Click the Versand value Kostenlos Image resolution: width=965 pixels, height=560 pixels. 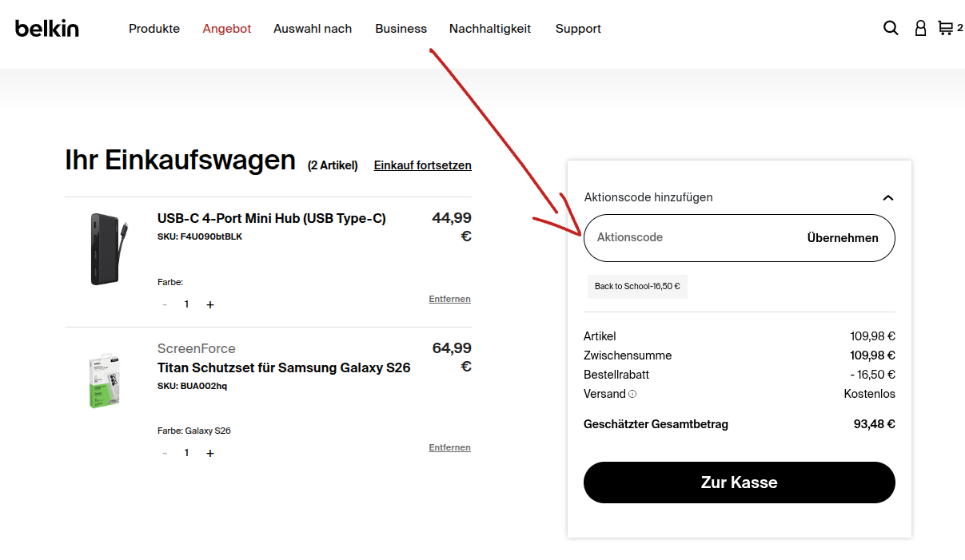click(870, 394)
